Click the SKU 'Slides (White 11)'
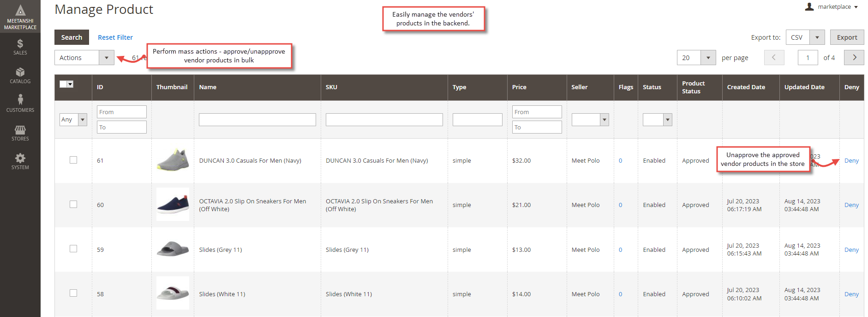Screen dimensions: 868x317 click(x=349, y=294)
